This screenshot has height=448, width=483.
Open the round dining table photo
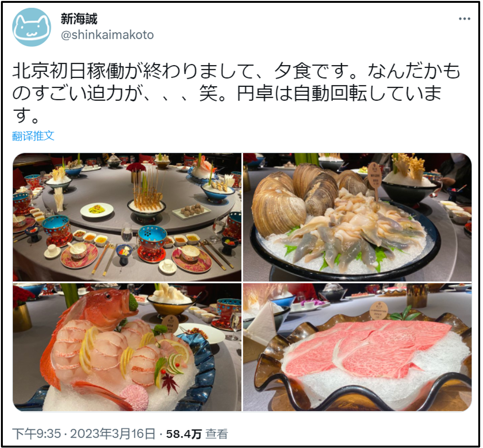pos(127,217)
